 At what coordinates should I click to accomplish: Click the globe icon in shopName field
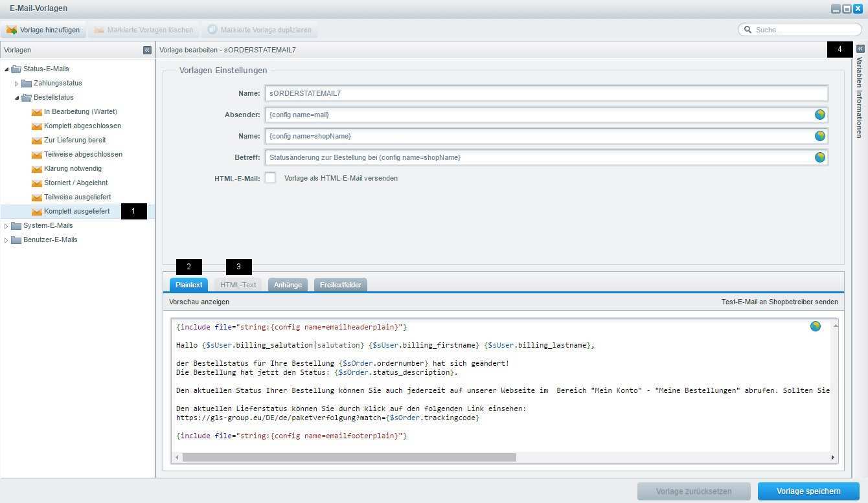pos(819,136)
